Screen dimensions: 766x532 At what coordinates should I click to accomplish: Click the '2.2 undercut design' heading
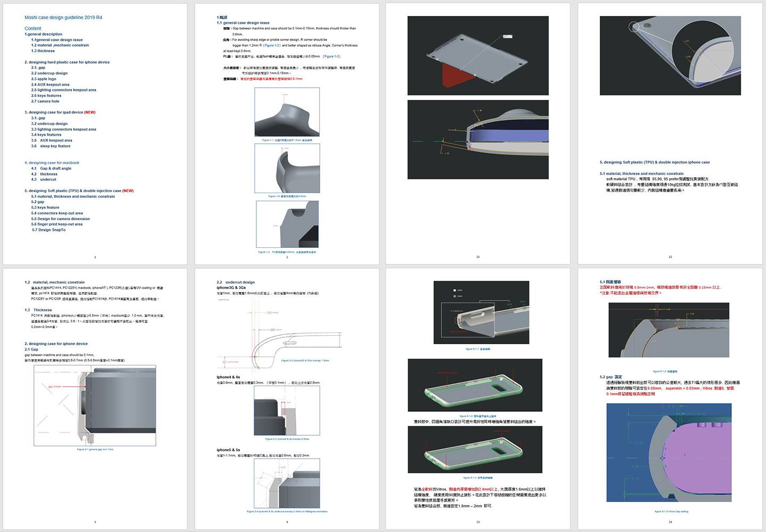coord(236,282)
